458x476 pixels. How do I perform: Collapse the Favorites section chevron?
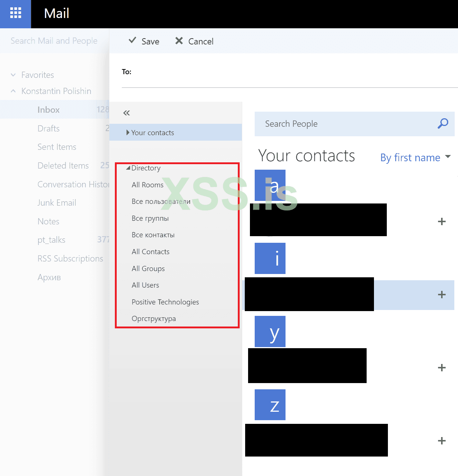[x=13, y=75]
